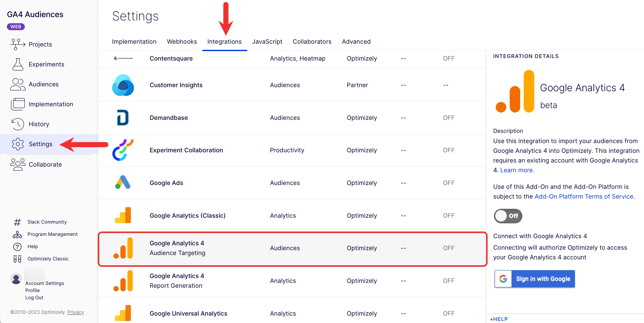The width and height of the screenshot is (644, 323).
Task: Click Analytics, Heatmap category for Contentsquare
Action: pos(298,59)
